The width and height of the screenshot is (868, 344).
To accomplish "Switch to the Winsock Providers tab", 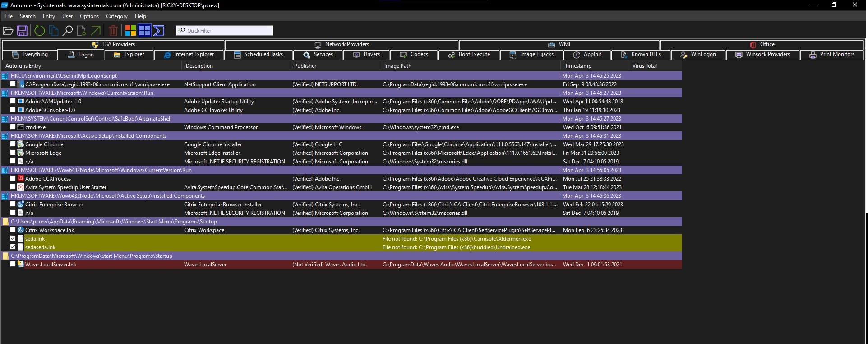I will (763, 55).
